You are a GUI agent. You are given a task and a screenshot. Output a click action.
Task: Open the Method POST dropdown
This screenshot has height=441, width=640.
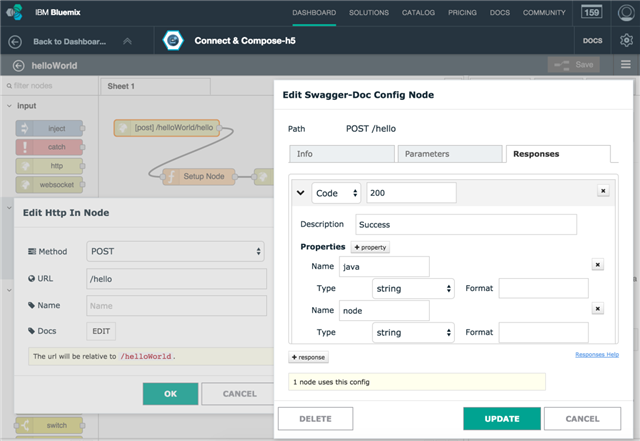pyautogui.click(x=175, y=252)
